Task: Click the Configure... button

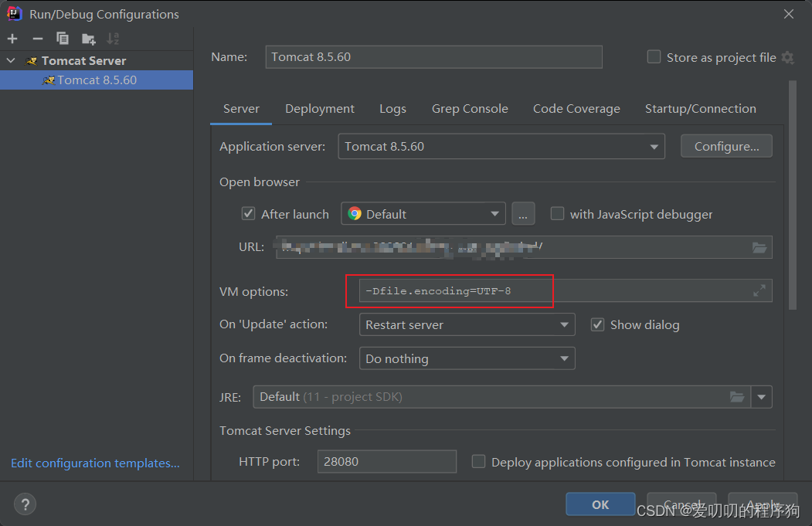Action: tap(726, 147)
